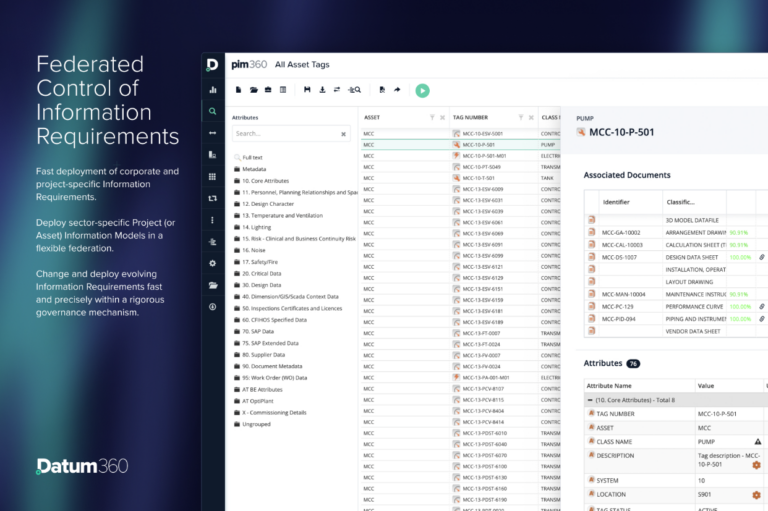The image size is (768, 511).
Task: Click the columns layout toolbar icon
Action: point(283,90)
